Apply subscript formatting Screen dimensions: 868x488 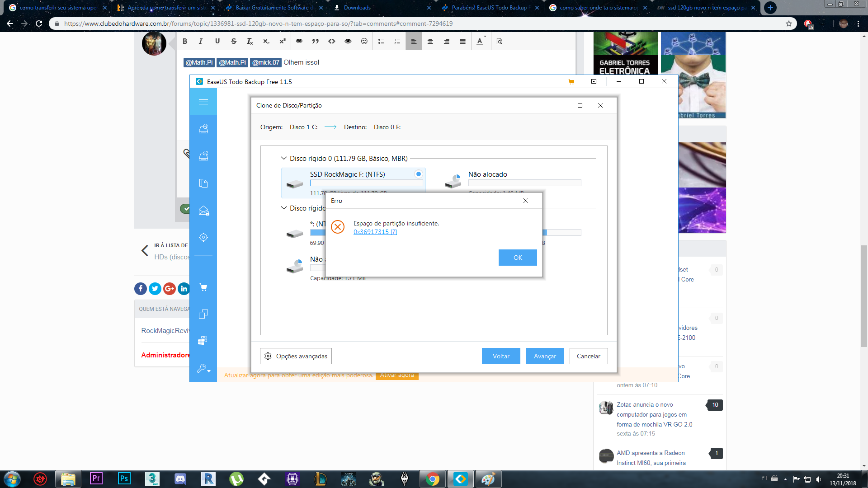tap(266, 41)
